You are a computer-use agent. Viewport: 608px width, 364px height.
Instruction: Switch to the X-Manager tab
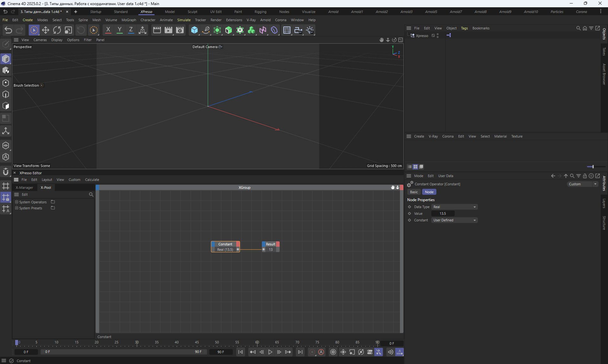24,188
